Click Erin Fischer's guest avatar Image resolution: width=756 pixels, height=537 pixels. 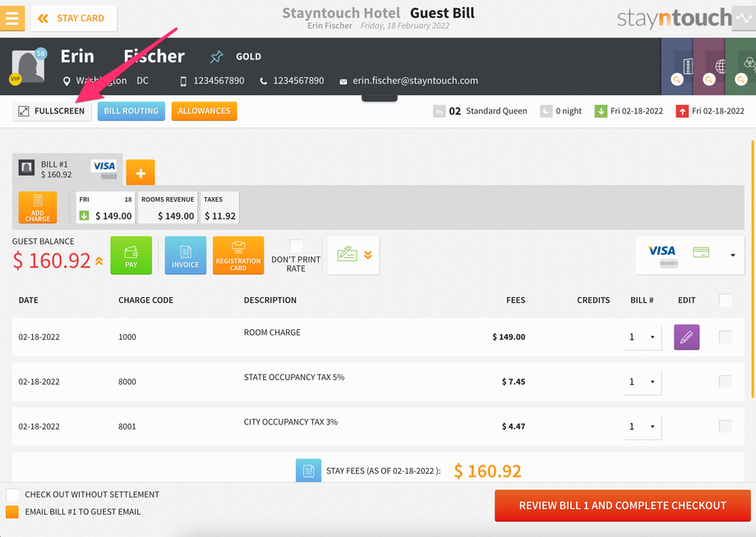pyautogui.click(x=28, y=67)
